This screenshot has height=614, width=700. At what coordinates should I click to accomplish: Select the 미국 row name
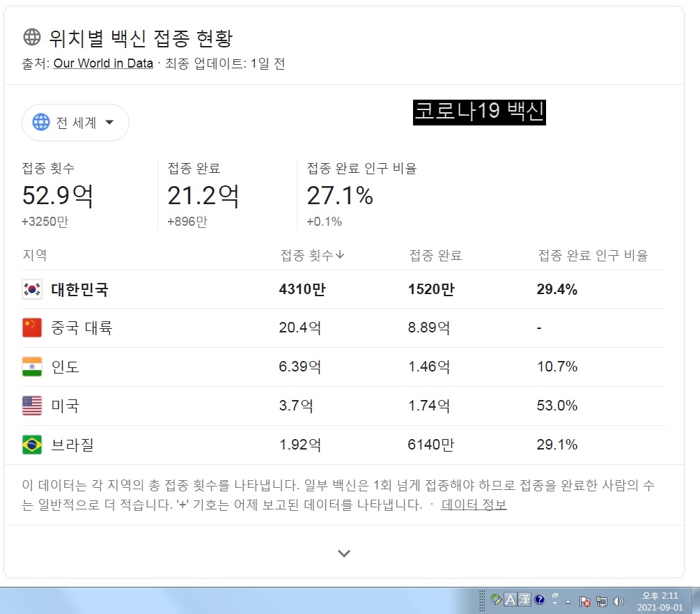(x=65, y=406)
